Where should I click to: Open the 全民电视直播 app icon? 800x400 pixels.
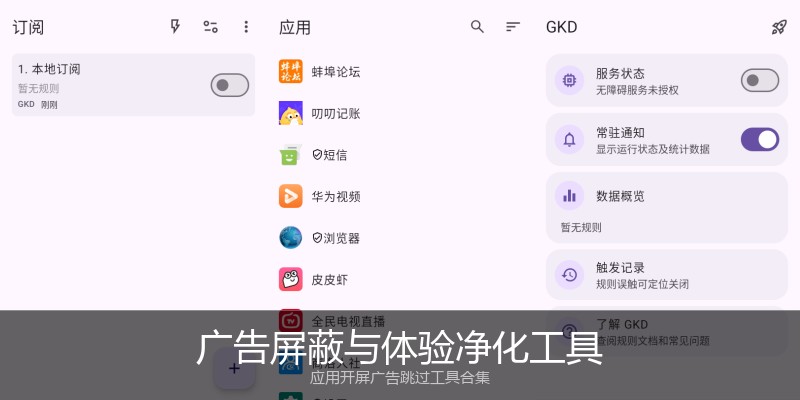tap(291, 321)
